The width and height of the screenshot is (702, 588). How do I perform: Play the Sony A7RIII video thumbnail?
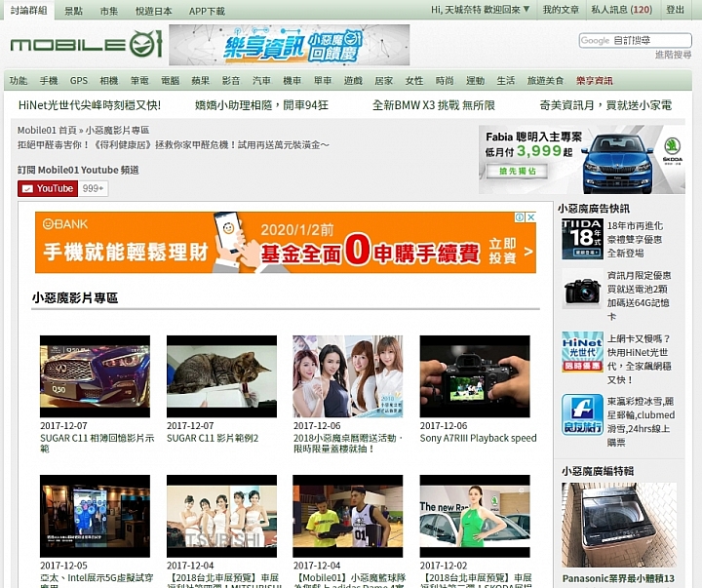pyautogui.click(x=475, y=376)
